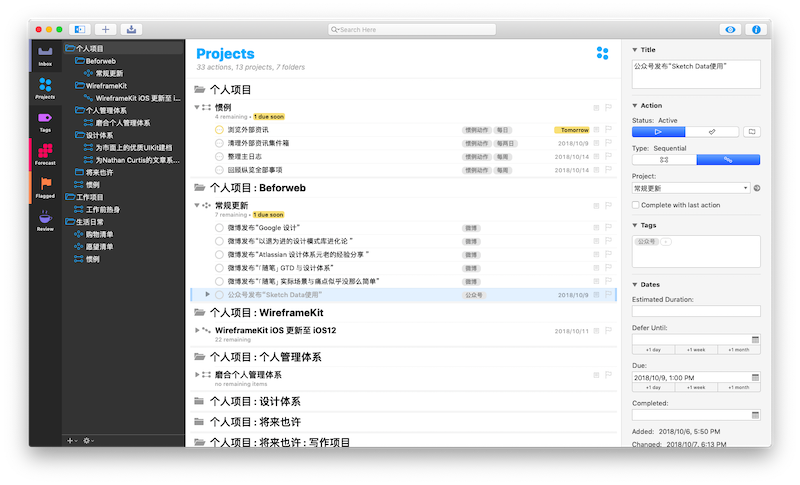800x485 pixels.
Task: Switch to the Tags perspective
Action: [45, 122]
